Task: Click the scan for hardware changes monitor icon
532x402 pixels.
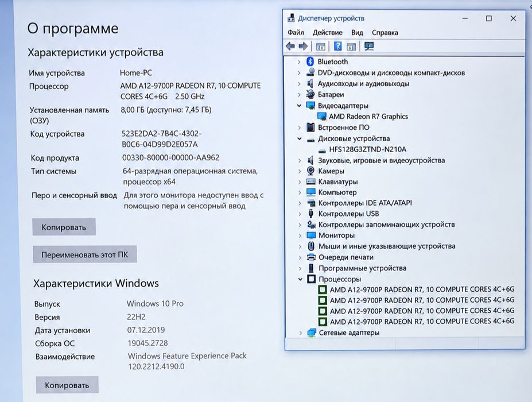Action: (369, 46)
